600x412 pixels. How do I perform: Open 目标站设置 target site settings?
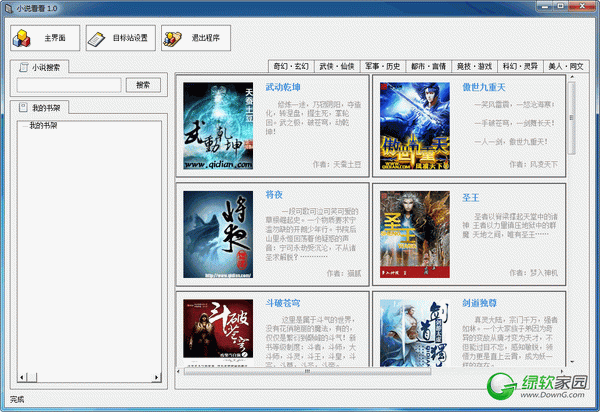click(x=121, y=38)
